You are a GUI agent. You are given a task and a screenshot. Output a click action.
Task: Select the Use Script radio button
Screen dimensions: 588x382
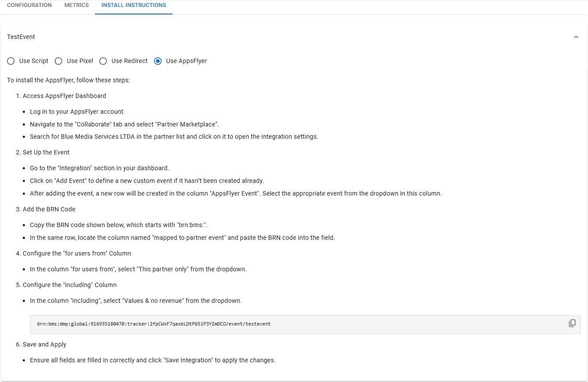11,61
